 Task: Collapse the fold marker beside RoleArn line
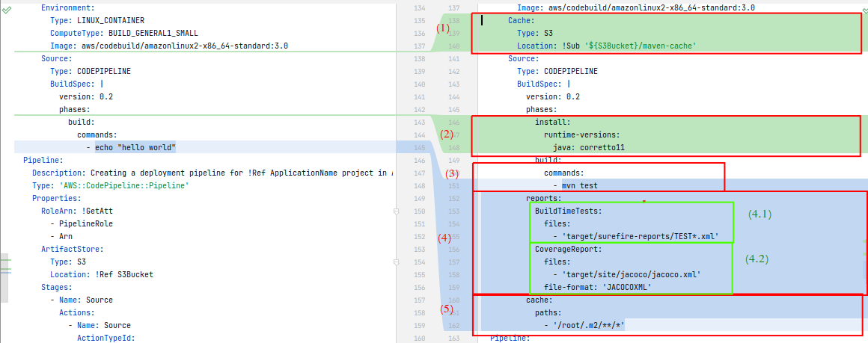[397, 211]
